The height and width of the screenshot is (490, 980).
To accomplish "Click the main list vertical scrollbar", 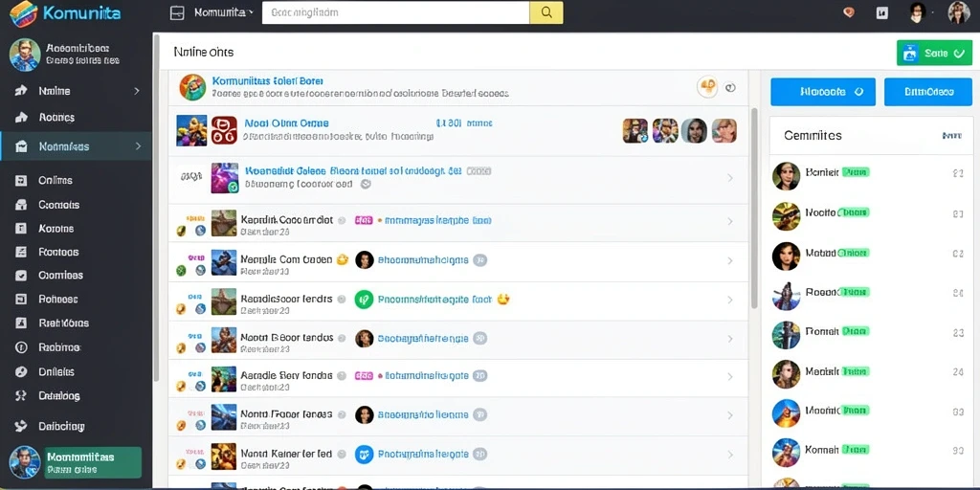I will point(754,208).
